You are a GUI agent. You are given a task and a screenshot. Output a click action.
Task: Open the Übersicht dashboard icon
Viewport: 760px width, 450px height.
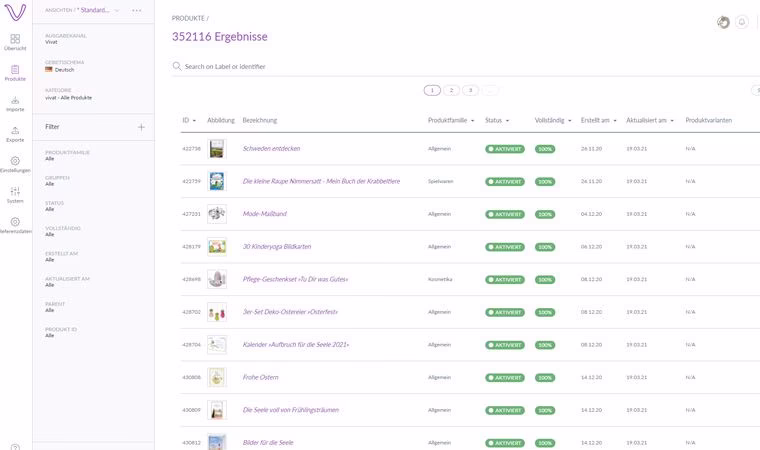coord(15,41)
